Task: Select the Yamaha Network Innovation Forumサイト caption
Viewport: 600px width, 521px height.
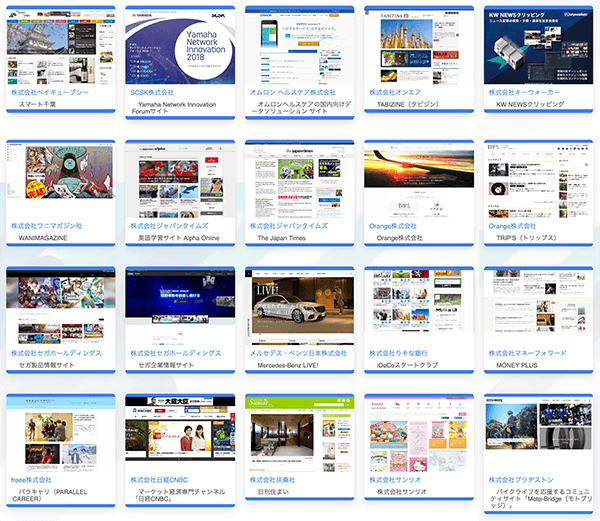Action: tap(174, 107)
